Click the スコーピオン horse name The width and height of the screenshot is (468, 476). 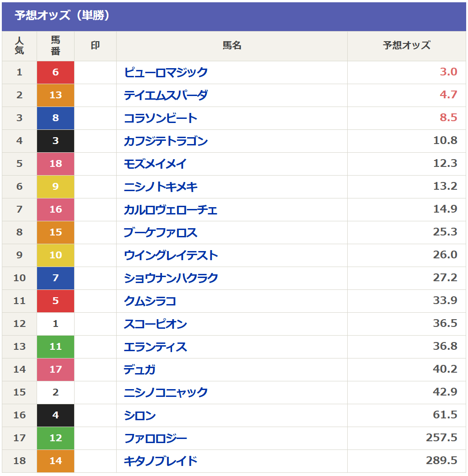155,324
